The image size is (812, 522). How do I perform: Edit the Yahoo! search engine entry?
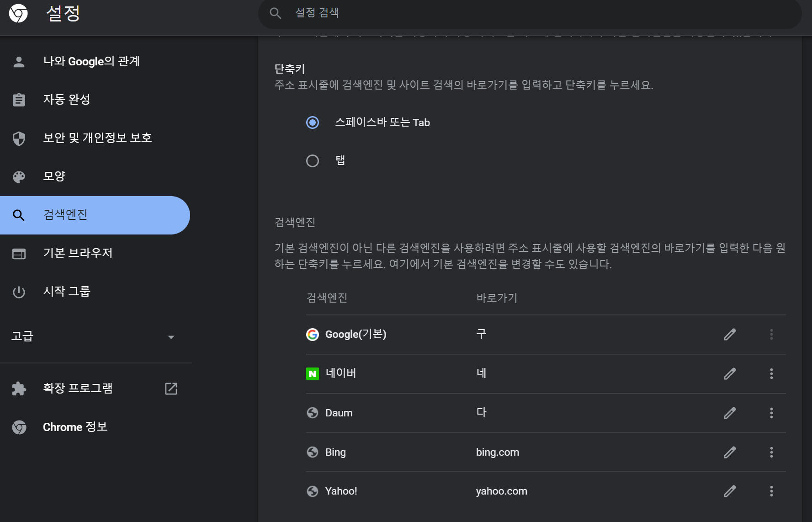point(730,491)
